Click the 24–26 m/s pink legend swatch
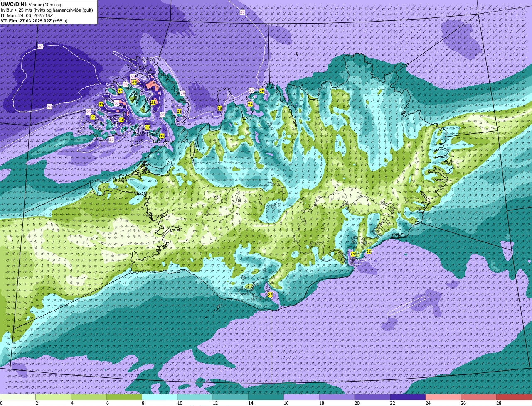 pyautogui.click(x=443, y=397)
